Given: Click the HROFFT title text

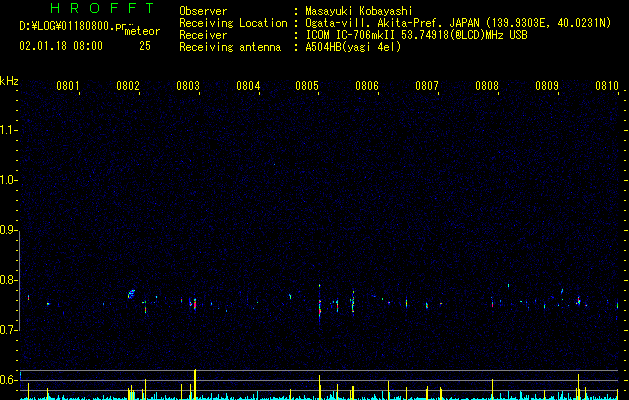Looking at the screenshot, I should (x=102, y=8).
